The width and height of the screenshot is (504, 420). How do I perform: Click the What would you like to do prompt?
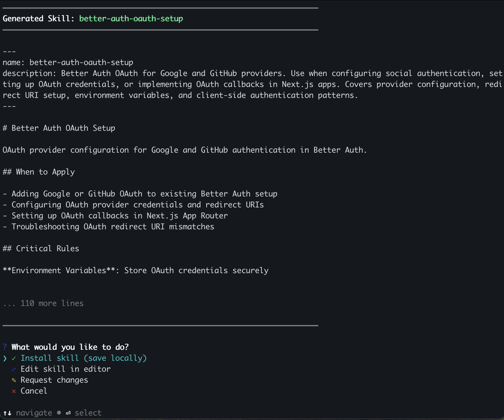pyautogui.click(x=70, y=347)
